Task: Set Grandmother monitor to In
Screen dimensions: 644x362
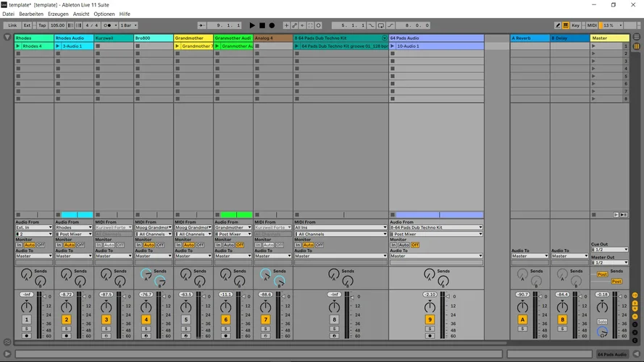Action: tap(179, 245)
